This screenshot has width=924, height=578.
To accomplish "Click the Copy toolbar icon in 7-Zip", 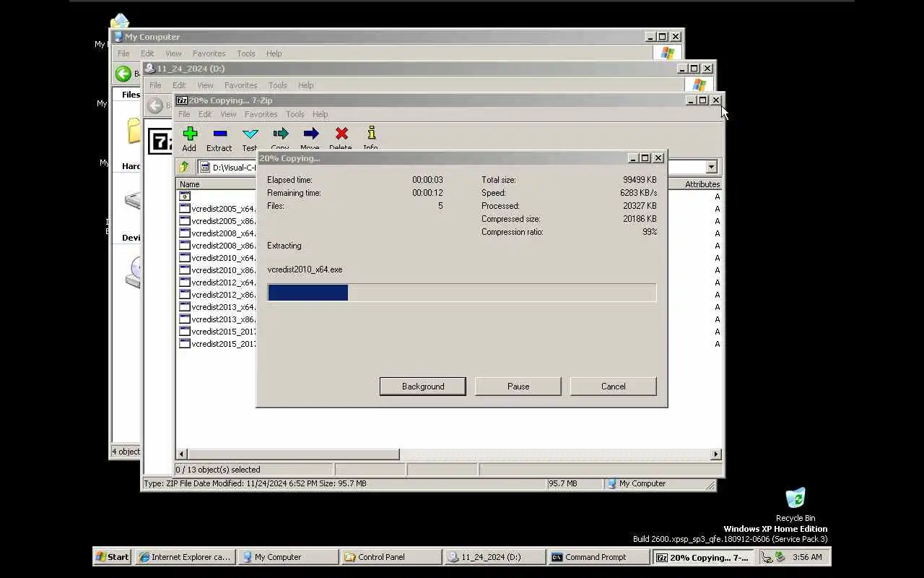I will [x=280, y=134].
